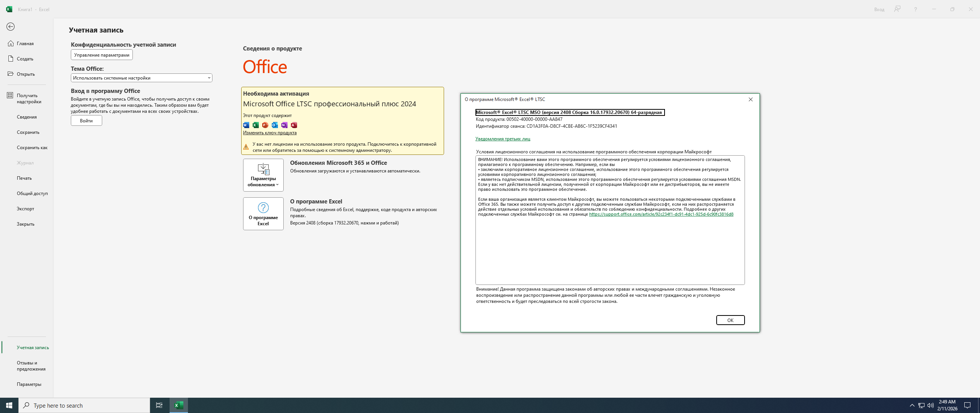Screen dimensions: 980x413
Task: Click the Outlook app icon
Action: coord(274,125)
